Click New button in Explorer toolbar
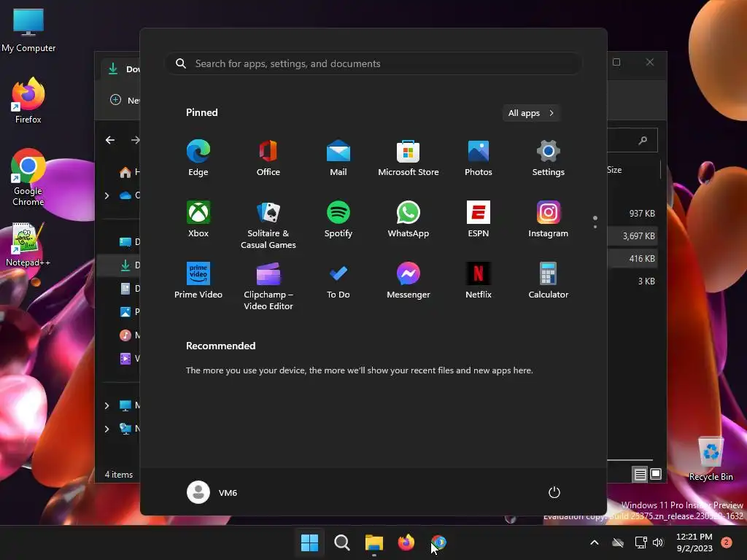 coord(125,101)
